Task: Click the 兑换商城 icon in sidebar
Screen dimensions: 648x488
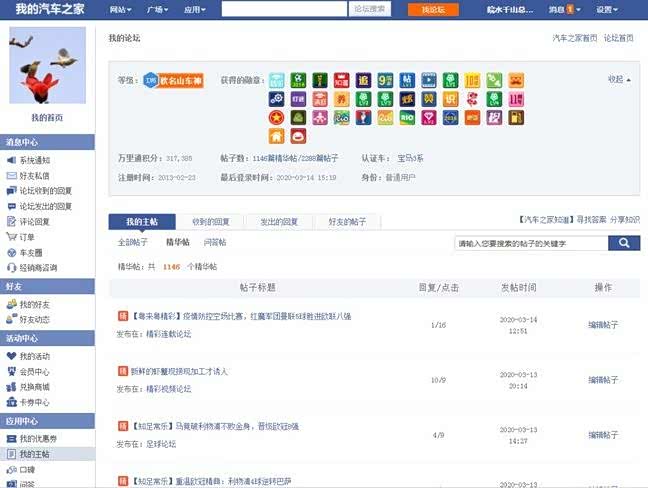Action: 11,387
